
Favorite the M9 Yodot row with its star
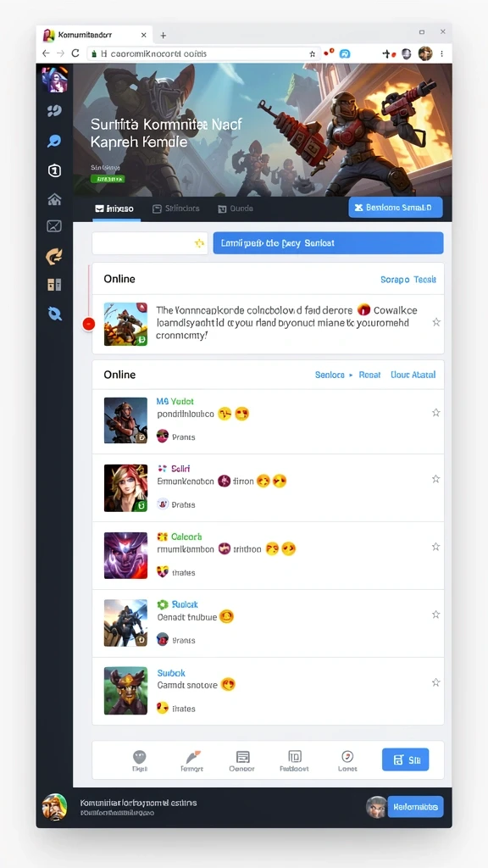pyautogui.click(x=436, y=413)
